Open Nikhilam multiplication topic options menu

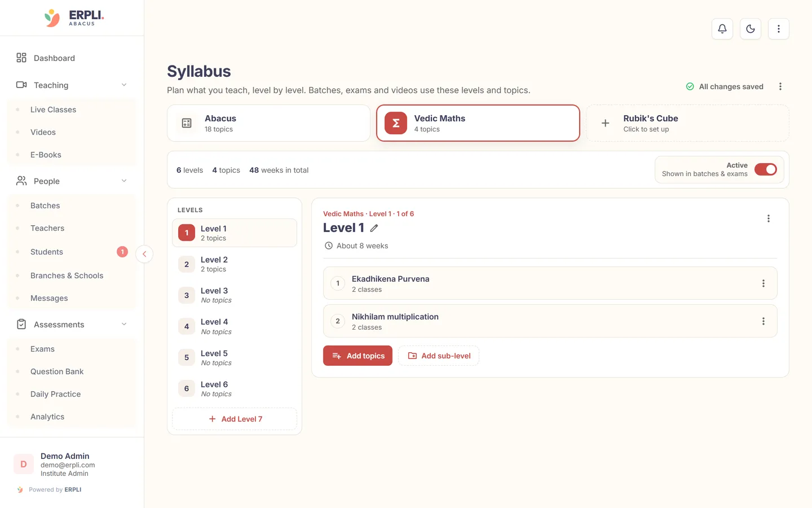click(x=764, y=321)
